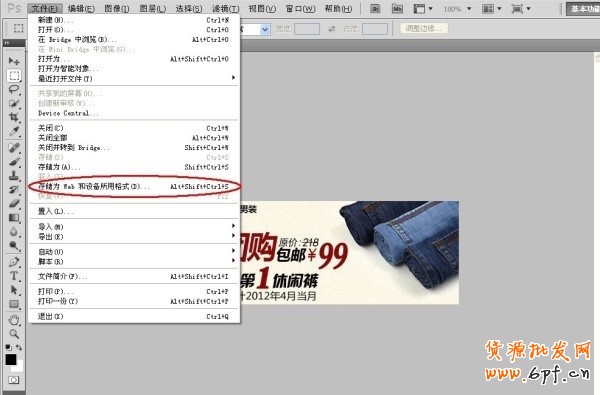Viewport: 600px width, 395px height.
Task: Click the Ps application logo
Action: point(14,8)
